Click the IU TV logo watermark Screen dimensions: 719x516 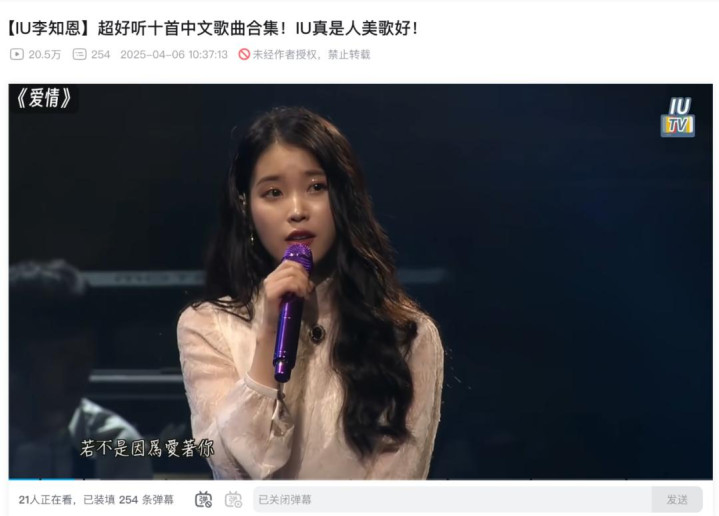click(678, 117)
